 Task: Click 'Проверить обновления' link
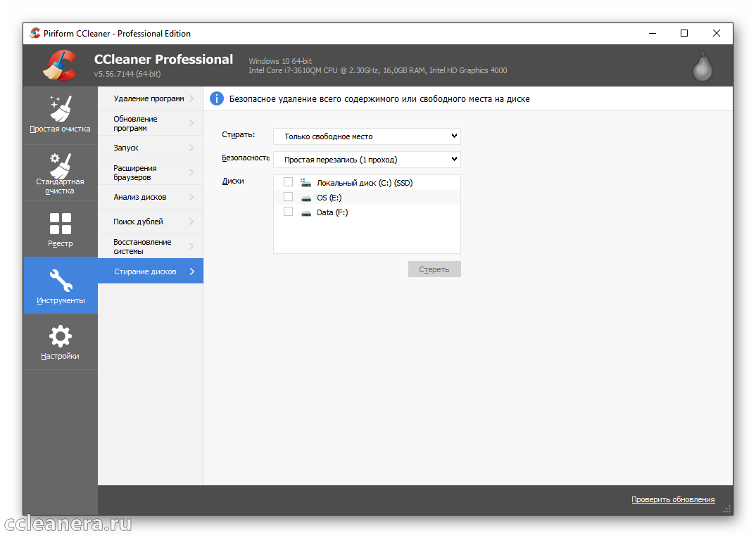tap(672, 499)
